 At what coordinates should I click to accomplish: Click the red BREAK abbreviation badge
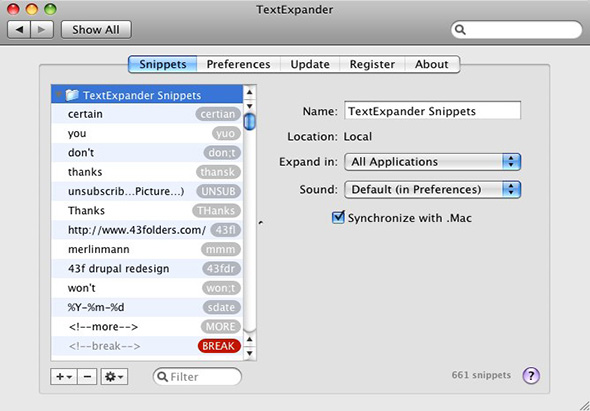(x=219, y=346)
